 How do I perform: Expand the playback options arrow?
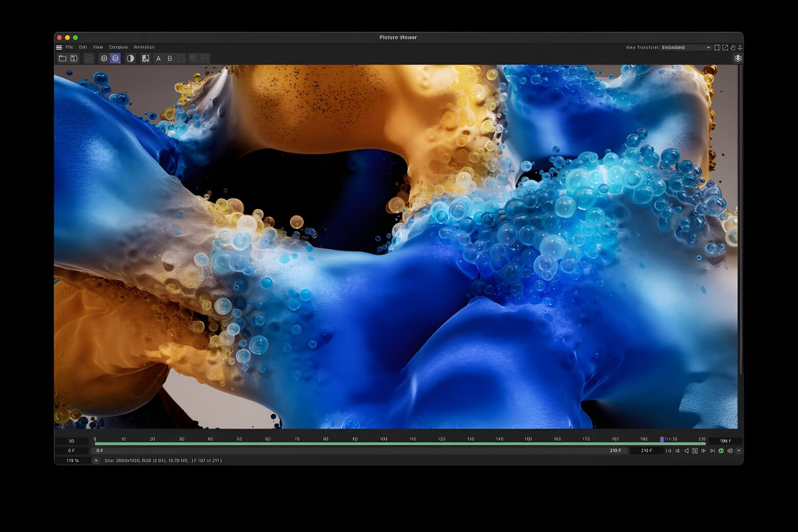coord(739,451)
